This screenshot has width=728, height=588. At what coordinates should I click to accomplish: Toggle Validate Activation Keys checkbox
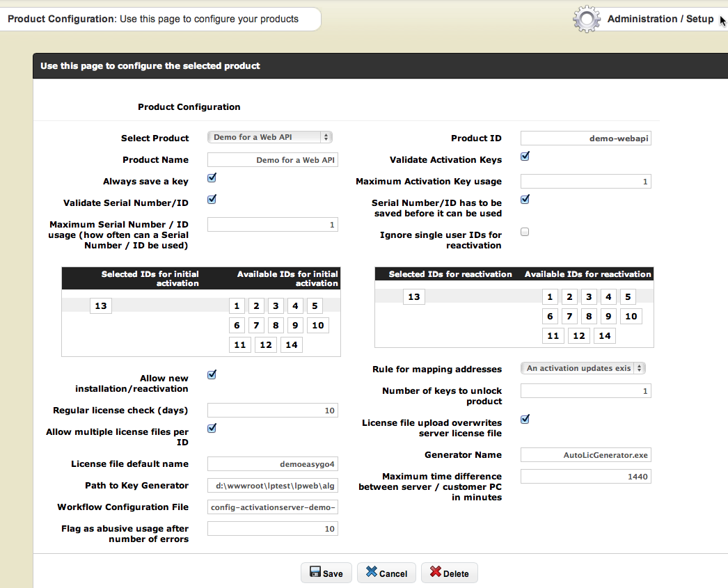(x=525, y=157)
